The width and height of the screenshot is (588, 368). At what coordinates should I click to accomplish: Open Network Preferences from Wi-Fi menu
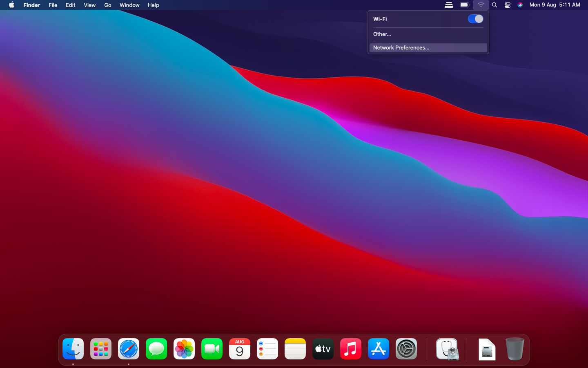click(x=401, y=48)
